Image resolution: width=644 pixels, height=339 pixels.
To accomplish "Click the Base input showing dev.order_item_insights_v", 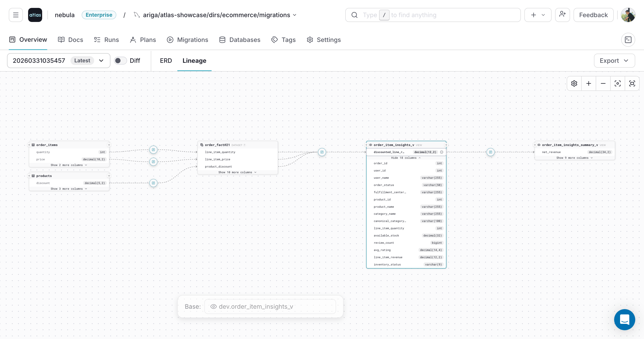I will (x=270, y=306).
